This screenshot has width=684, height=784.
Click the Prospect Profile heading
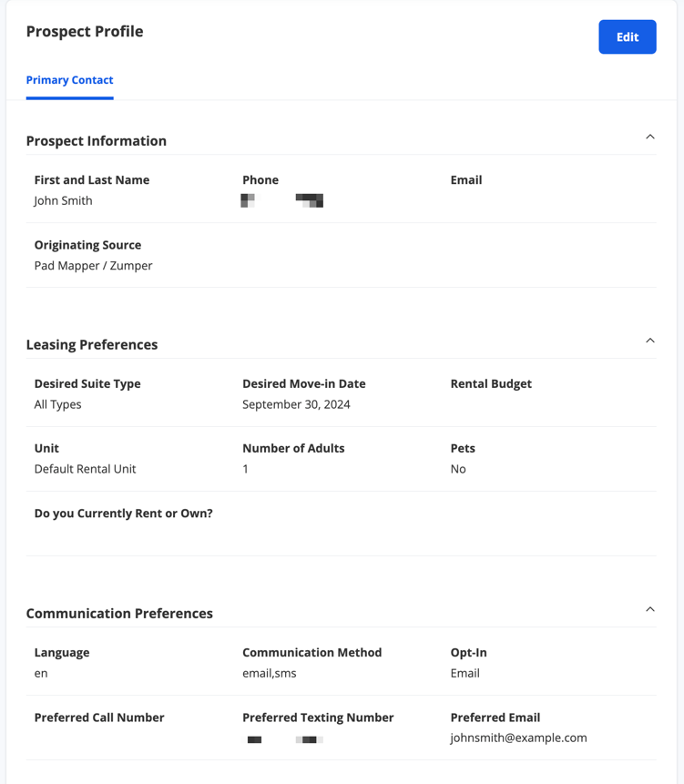pos(85,32)
